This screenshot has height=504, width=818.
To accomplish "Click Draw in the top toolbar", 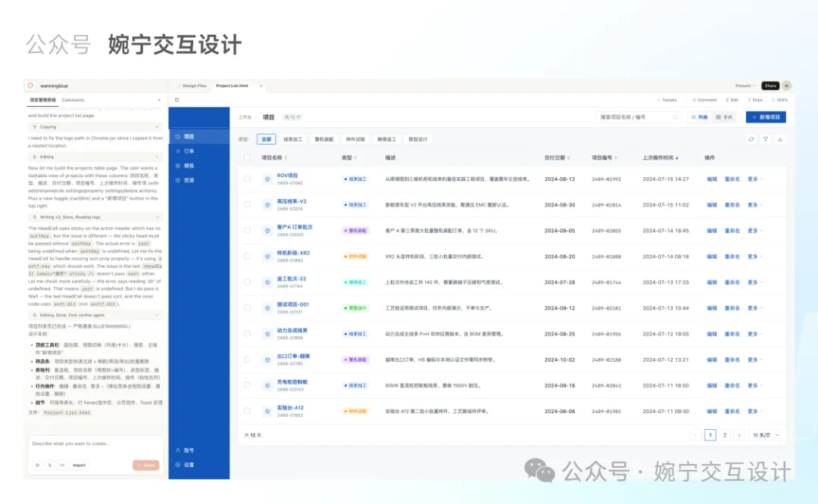I will point(755,100).
